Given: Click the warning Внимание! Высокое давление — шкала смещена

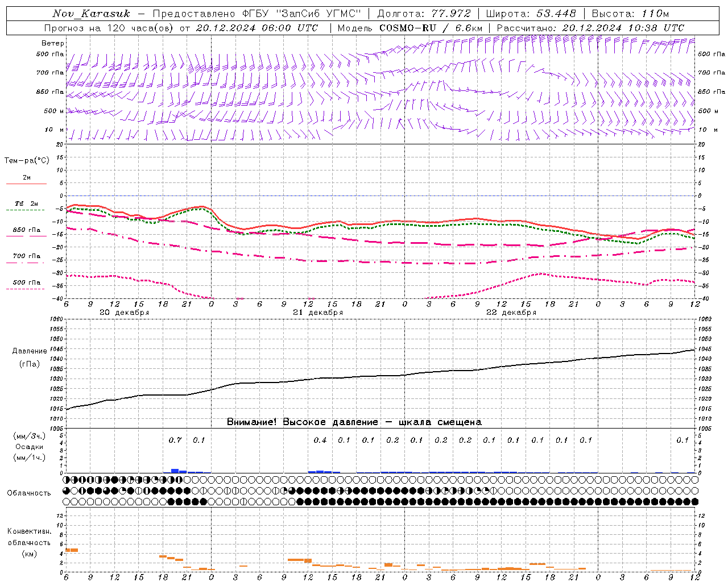Looking at the screenshot, I should 354,422.
